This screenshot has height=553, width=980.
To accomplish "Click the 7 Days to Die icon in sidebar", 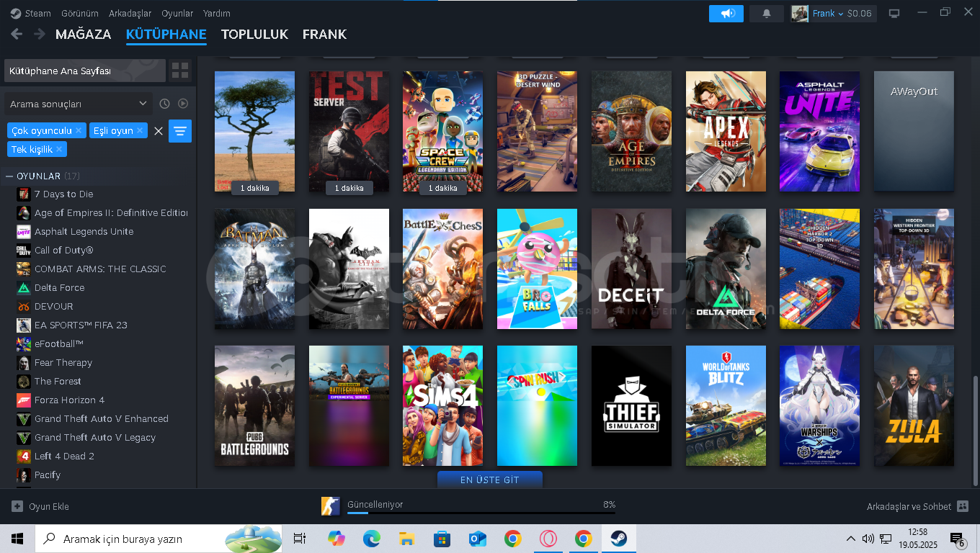I will (x=24, y=194).
